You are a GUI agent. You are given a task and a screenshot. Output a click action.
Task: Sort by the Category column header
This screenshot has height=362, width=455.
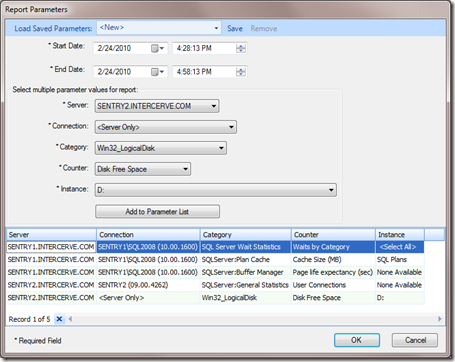tap(246, 235)
